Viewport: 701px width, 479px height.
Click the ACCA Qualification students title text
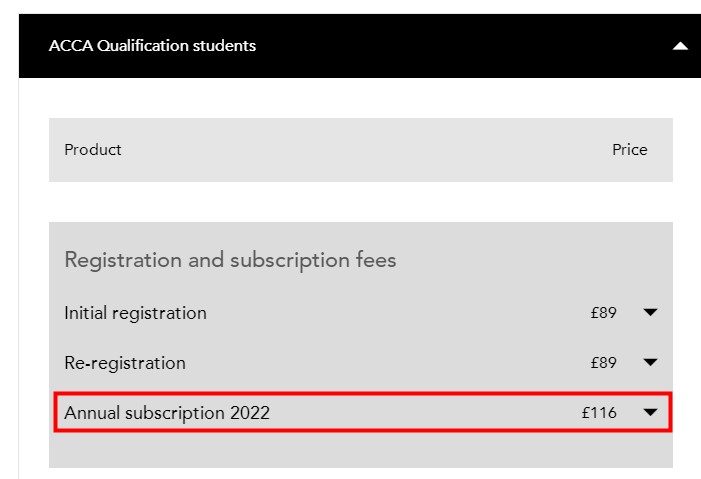(152, 46)
